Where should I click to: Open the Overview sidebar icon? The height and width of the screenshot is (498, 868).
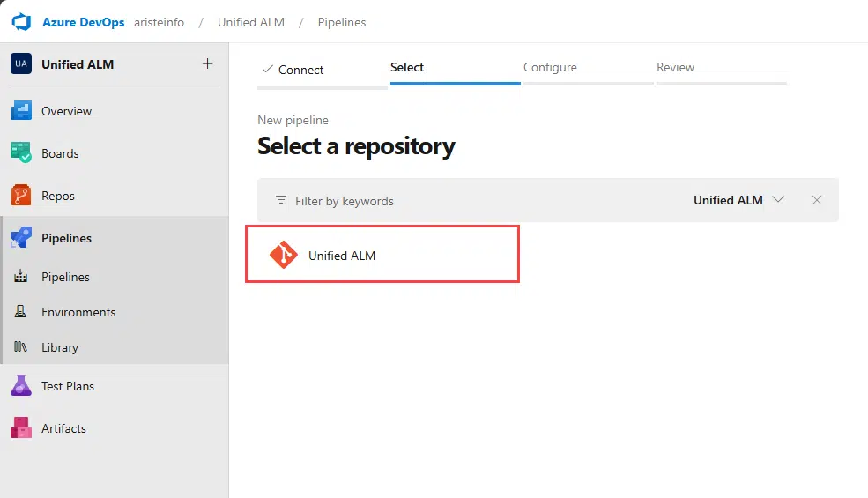21,111
